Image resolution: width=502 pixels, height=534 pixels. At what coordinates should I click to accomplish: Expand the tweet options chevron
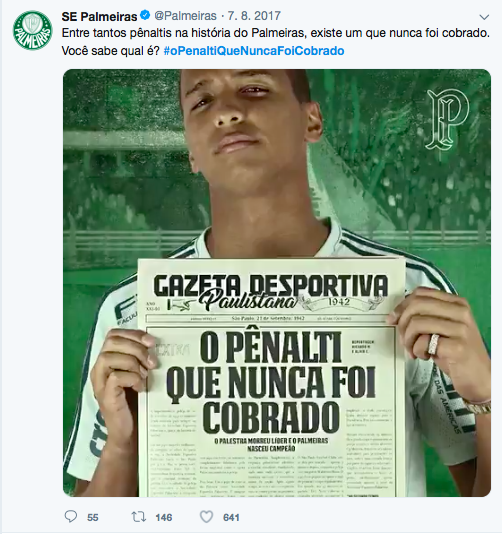click(484, 17)
